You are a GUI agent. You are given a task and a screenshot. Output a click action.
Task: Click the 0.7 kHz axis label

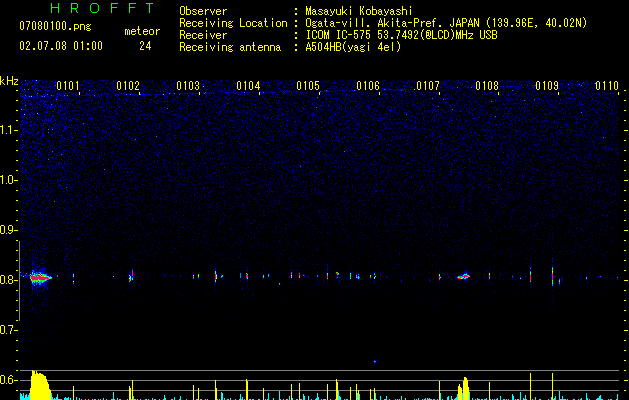[x=8, y=330]
